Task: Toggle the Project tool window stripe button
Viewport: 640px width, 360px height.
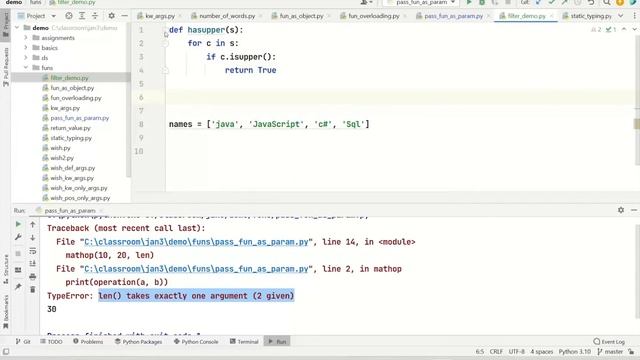Action: point(5,24)
